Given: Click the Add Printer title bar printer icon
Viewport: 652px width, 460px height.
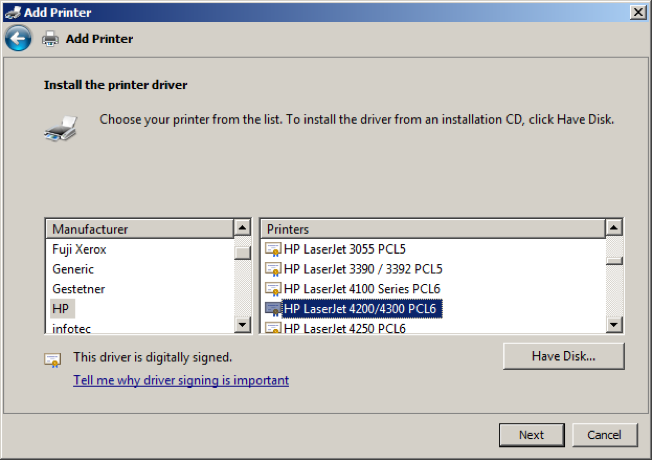Looking at the screenshot, I should tap(13, 12).
